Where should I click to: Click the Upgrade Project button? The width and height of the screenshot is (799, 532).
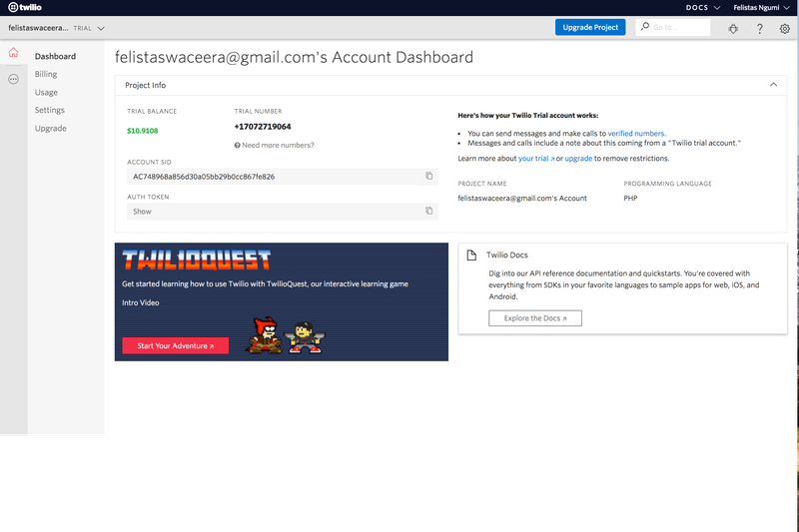(590, 27)
